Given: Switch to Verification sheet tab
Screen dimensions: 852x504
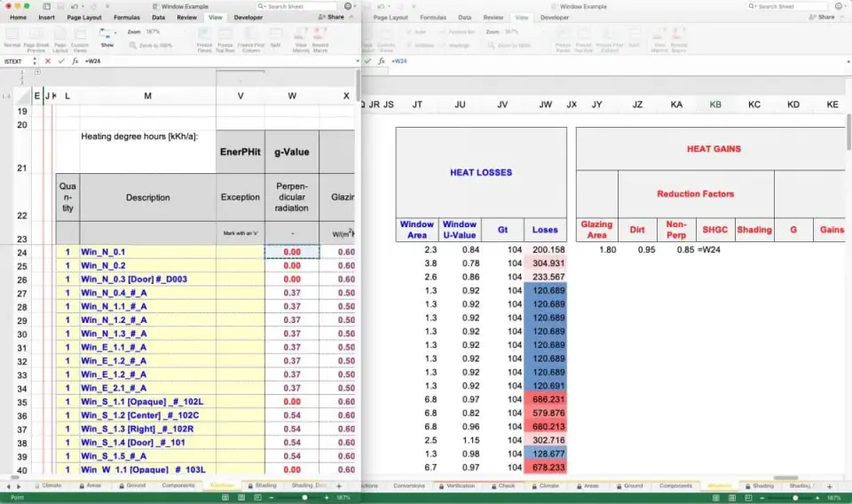Looking at the screenshot, I should (461, 486).
